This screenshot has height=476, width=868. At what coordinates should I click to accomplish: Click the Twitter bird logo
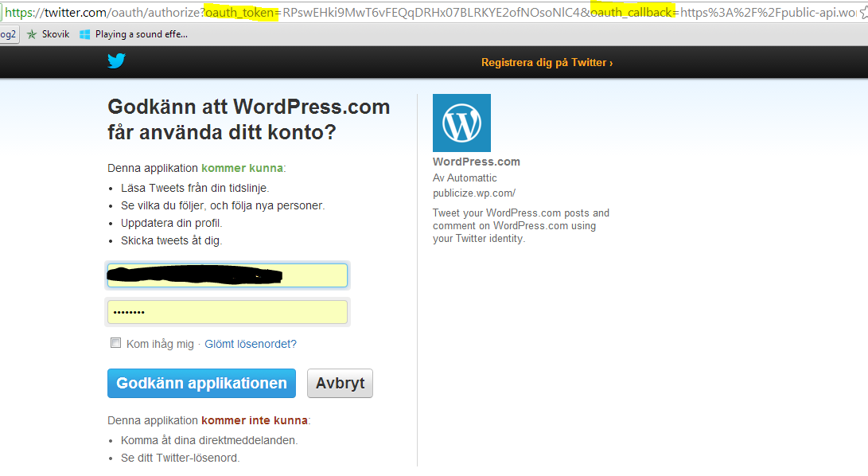point(117,61)
